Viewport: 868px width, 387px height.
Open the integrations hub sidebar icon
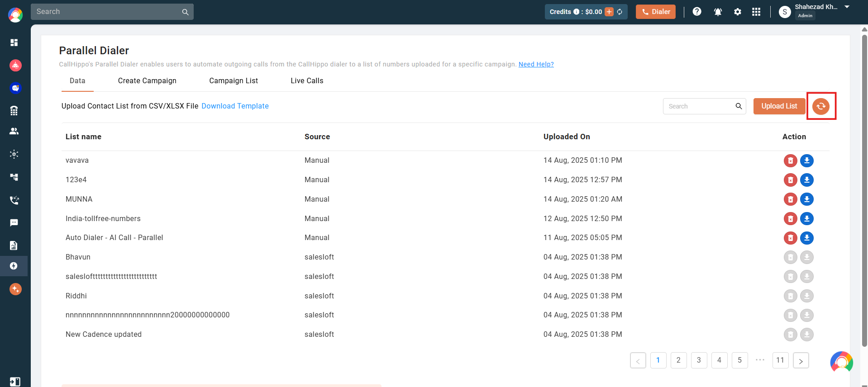point(14,154)
